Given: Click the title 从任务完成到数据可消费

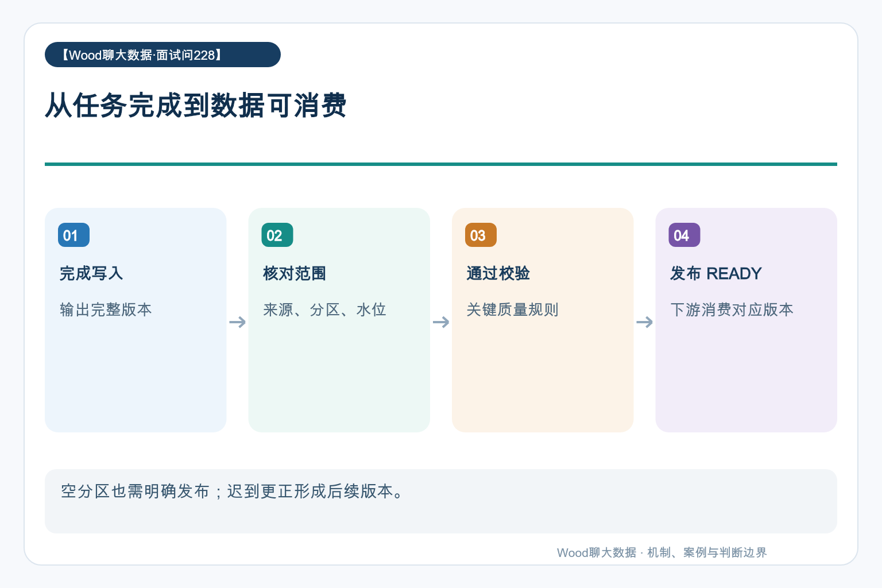Looking at the screenshot, I should pos(196,106).
